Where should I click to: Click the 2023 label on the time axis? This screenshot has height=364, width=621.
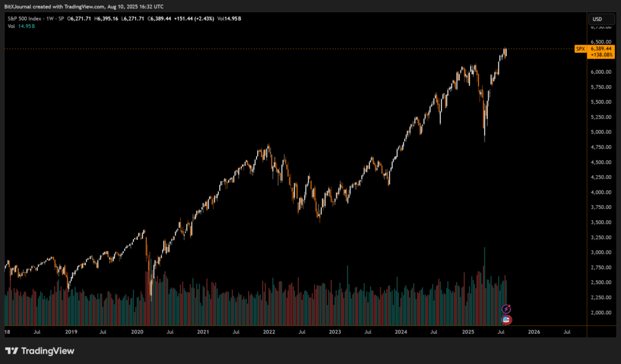click(335, 332)
